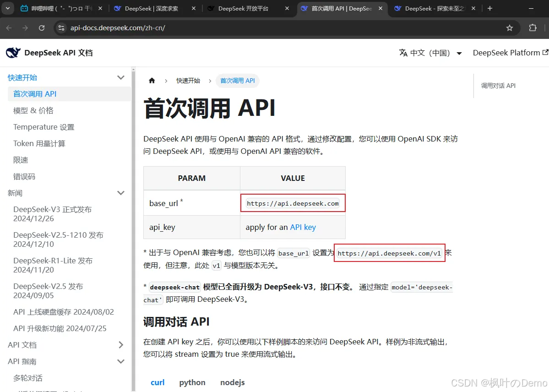Collapse the 快速开始 section

(120, 77)
